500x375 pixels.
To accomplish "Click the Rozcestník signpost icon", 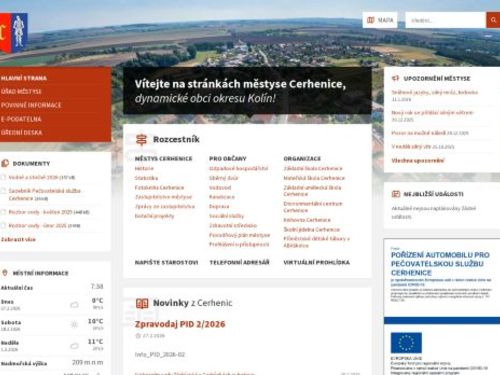I will 141,140.
